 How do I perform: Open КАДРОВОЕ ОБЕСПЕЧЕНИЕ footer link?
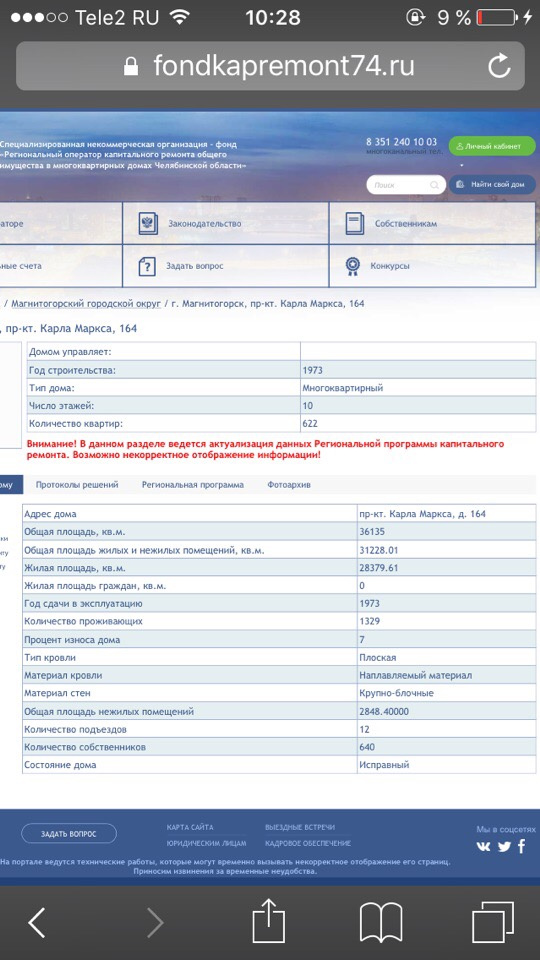(308, 843)
